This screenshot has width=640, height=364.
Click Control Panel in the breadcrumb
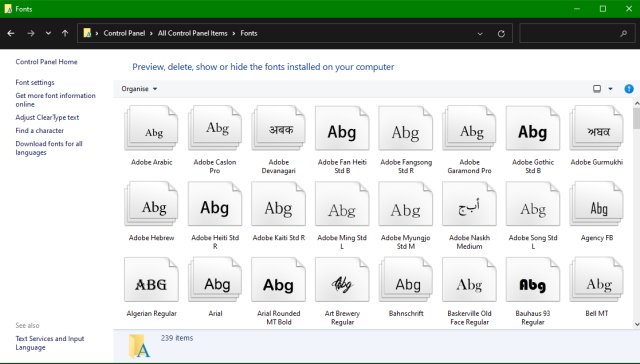124,33
